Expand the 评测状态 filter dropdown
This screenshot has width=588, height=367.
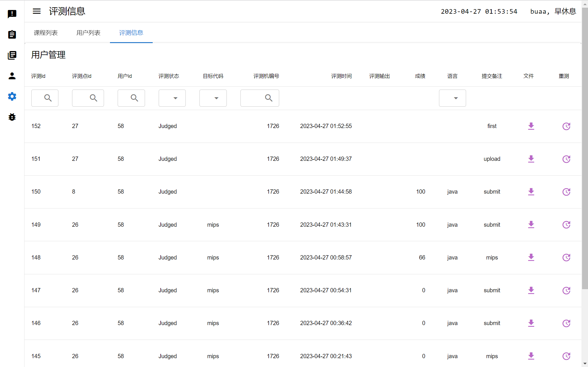point(172,98)
